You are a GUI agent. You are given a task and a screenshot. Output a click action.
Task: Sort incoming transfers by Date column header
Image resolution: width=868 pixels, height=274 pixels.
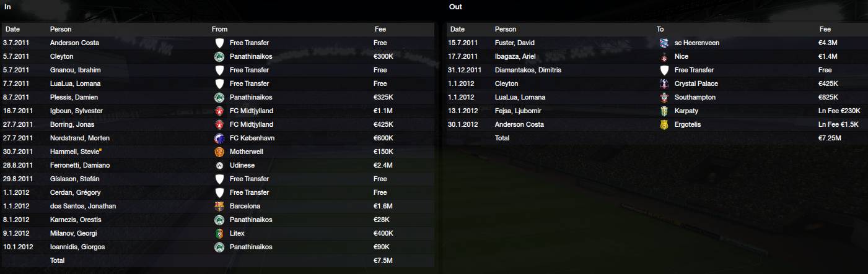click(x=13, y=29)
